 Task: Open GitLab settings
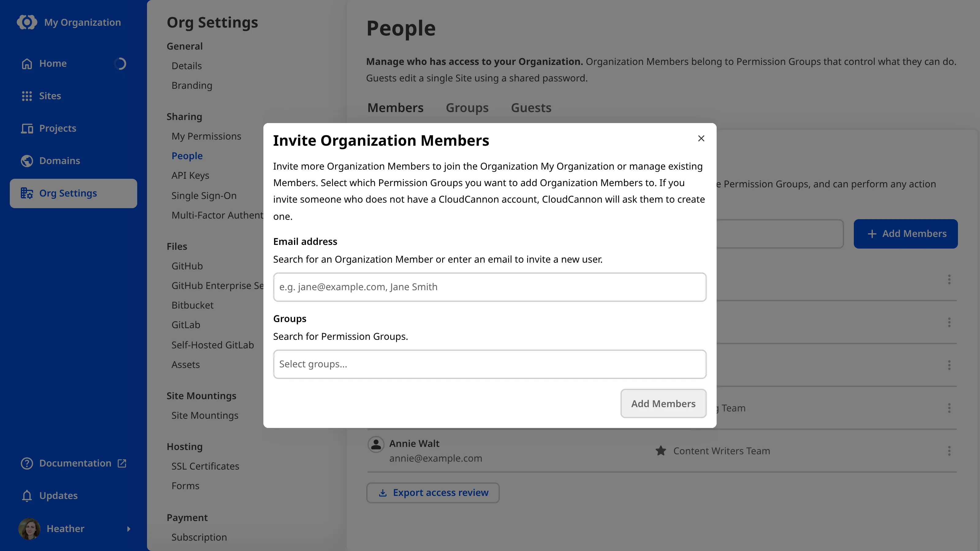(x=186, y=325)
